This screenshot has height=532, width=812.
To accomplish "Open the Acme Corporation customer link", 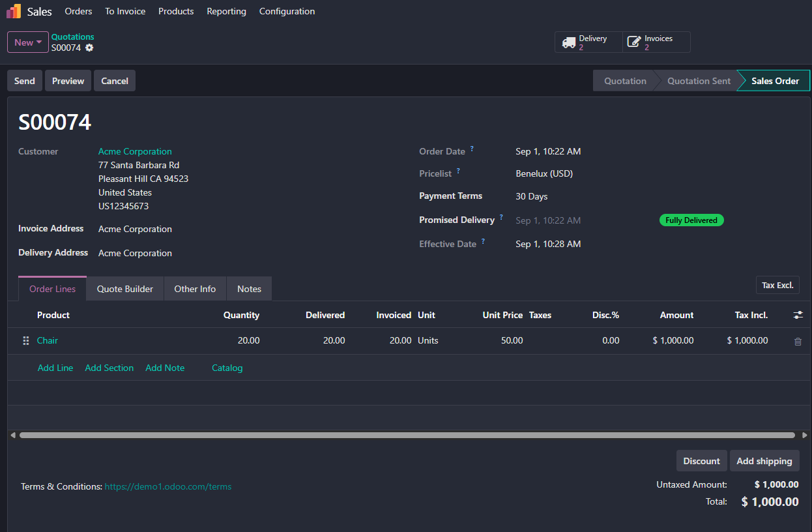I will point(135,151).
